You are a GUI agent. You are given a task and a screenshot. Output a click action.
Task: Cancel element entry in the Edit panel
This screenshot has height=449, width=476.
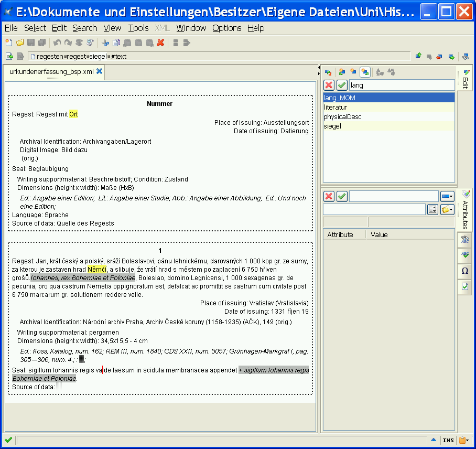click(329, 85)
